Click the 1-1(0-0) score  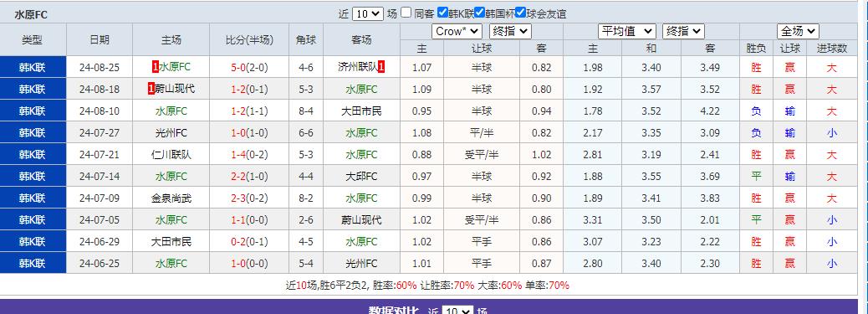point(249,220)
